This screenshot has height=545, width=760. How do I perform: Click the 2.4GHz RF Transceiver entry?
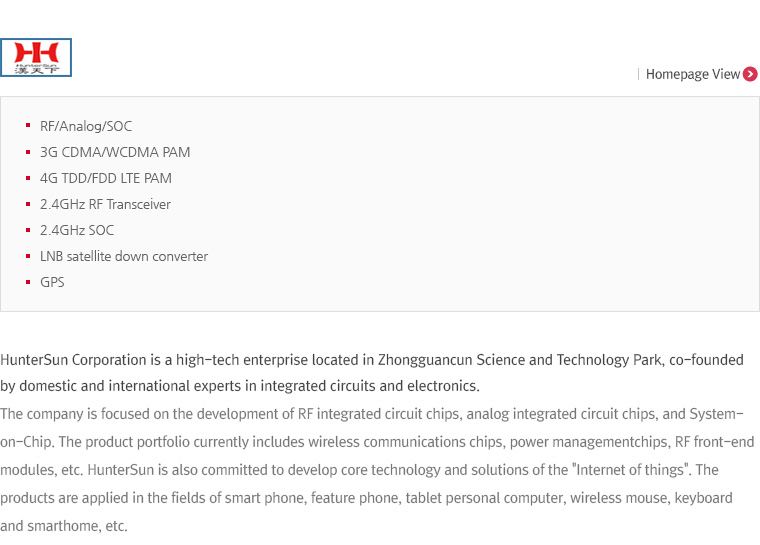[105, 204]
